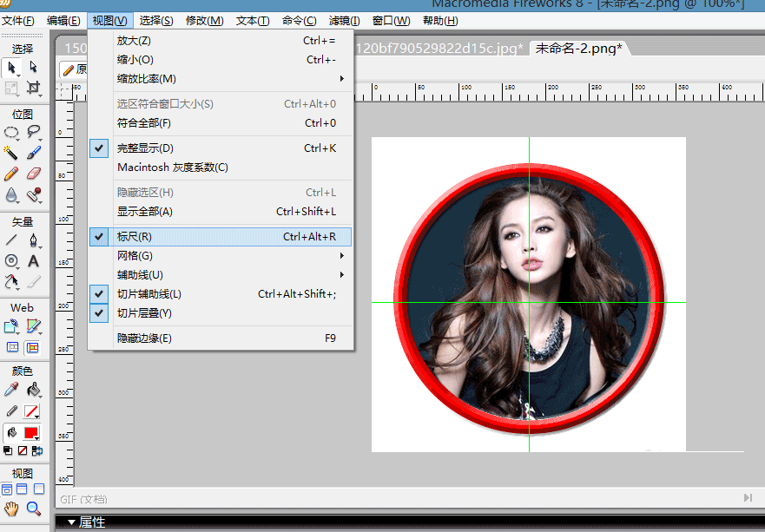
Task: Open the 滤镜(I) menu
Action: click(345, 20)
